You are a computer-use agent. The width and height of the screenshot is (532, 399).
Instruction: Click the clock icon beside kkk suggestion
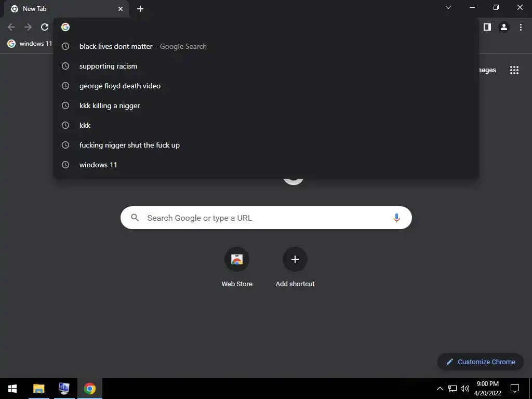tap(65, 126)
